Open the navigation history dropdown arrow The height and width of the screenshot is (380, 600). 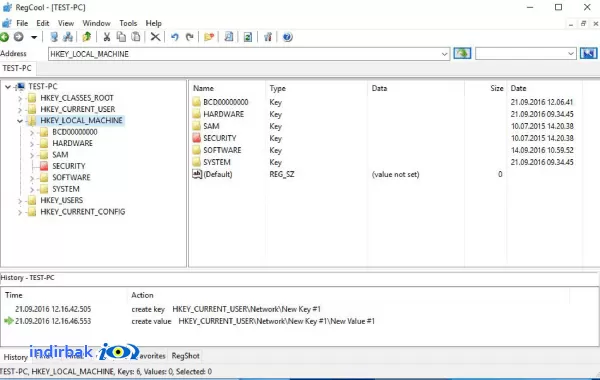coord(34,38)
